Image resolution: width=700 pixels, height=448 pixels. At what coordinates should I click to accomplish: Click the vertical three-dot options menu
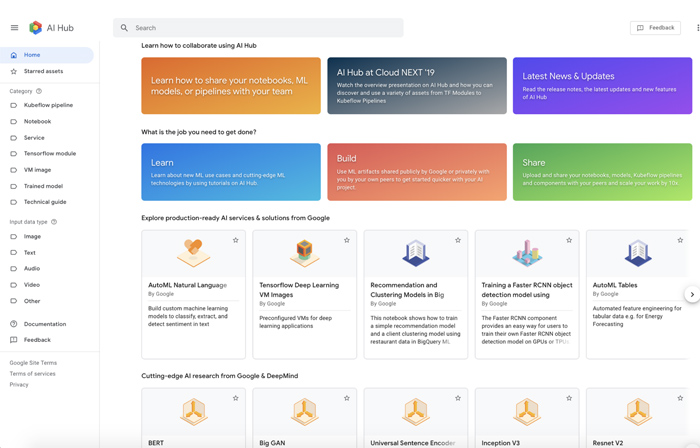point(697,28)
